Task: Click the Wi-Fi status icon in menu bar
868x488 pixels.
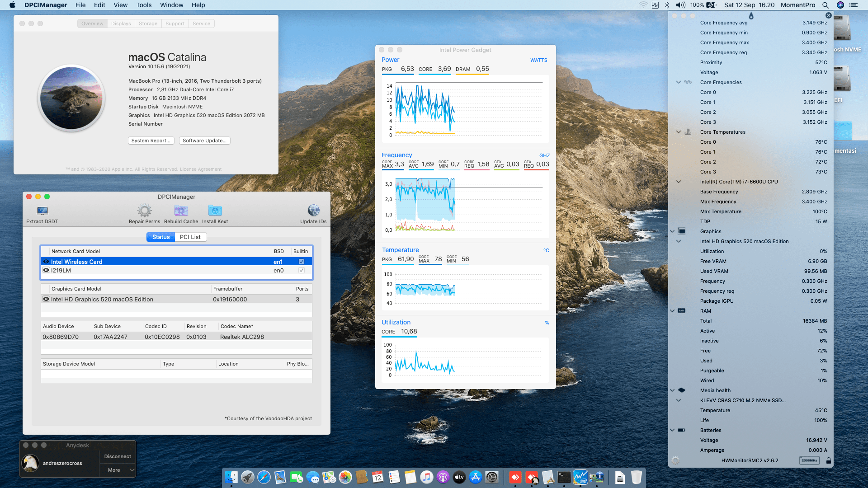Action: tap(643, 5)
